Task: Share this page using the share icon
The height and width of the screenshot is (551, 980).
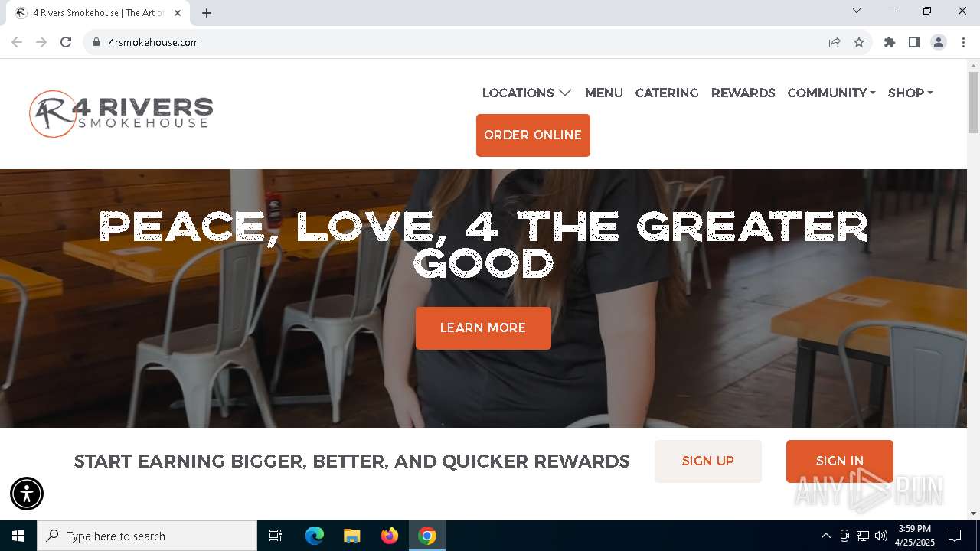Action: click(835, 42)
